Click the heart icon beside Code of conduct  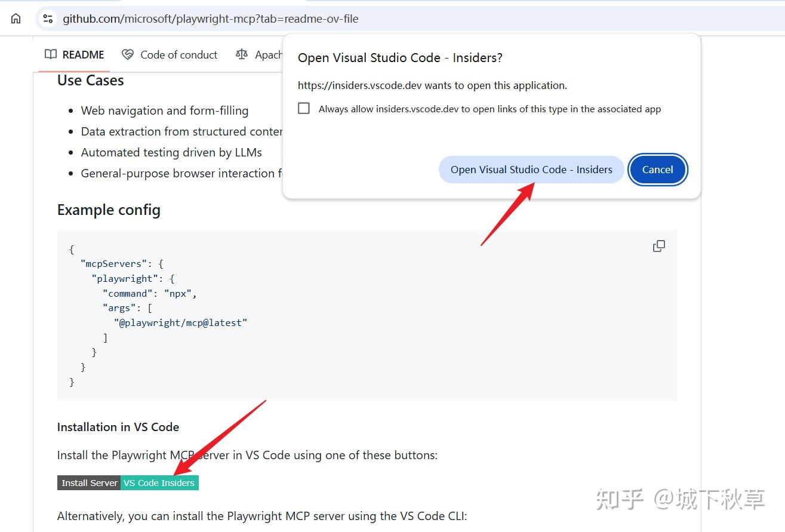(x=127, y=54)
